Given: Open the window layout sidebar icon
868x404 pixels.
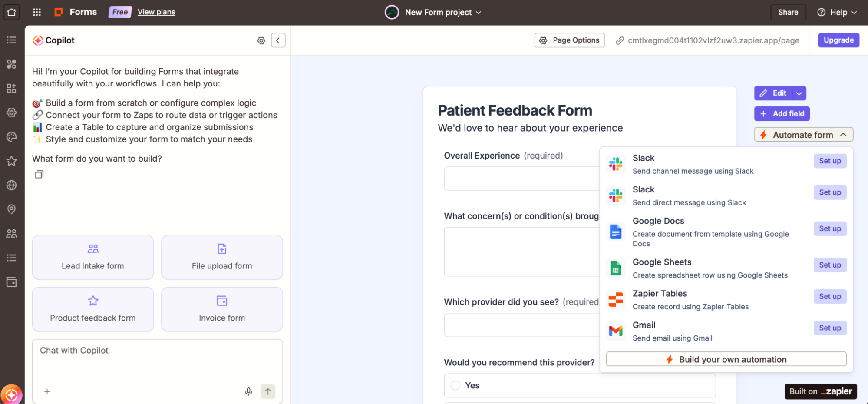Looking at the screenshot, I should coord(12,282).
